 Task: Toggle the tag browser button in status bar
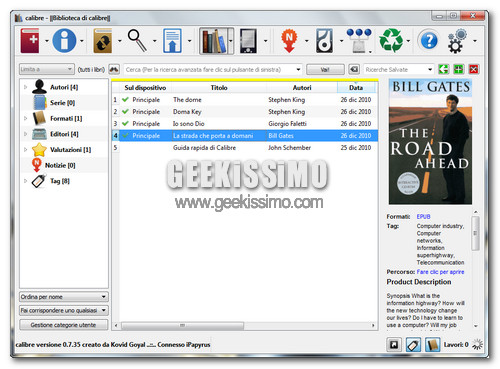coord(413,344)
